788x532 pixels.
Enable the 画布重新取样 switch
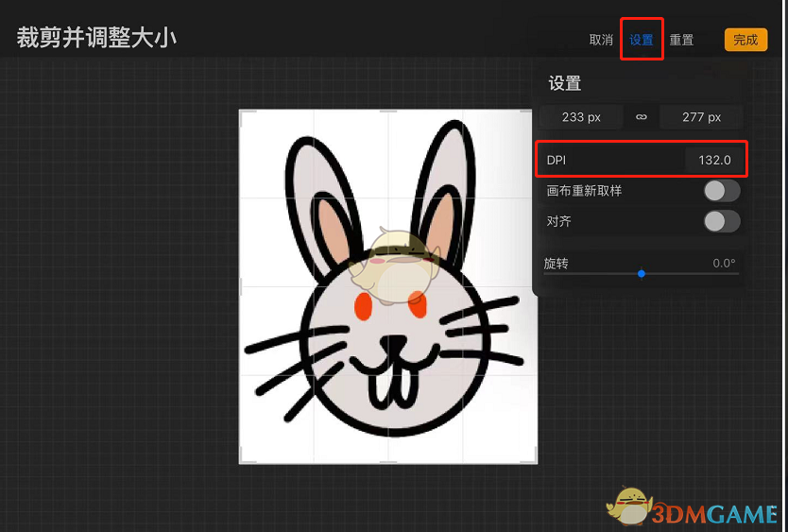click(722, 191)
